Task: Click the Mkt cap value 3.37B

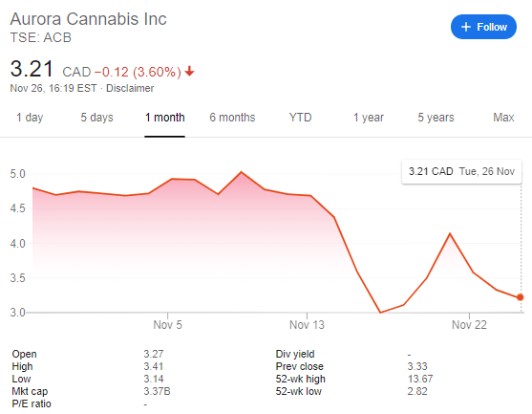Action: click(157, 391)
